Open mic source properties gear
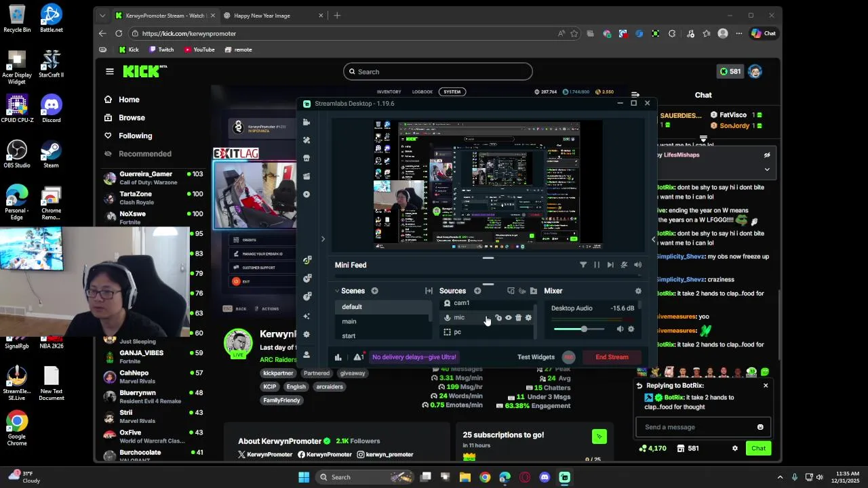The width and height of the screenshot is (868, 488). click(x=529, y=318)
